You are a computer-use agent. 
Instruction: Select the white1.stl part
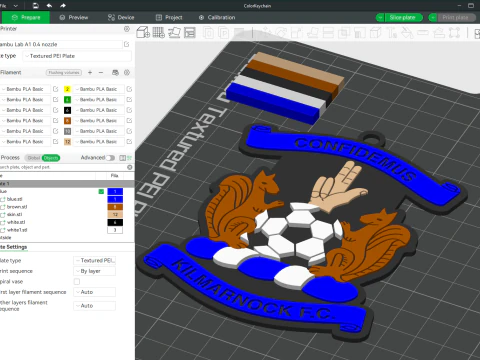(17, 230)
